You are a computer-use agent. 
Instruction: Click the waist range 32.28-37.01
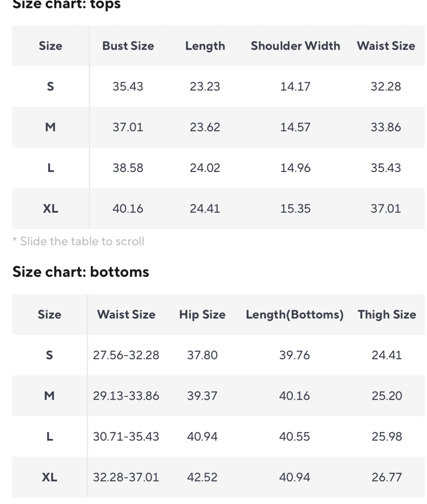coord(126,477)
